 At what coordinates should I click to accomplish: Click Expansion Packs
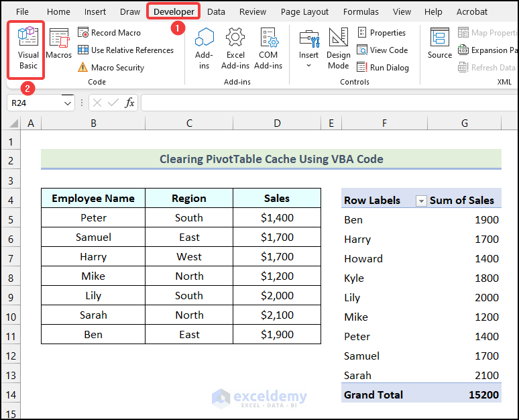(487, 50)
